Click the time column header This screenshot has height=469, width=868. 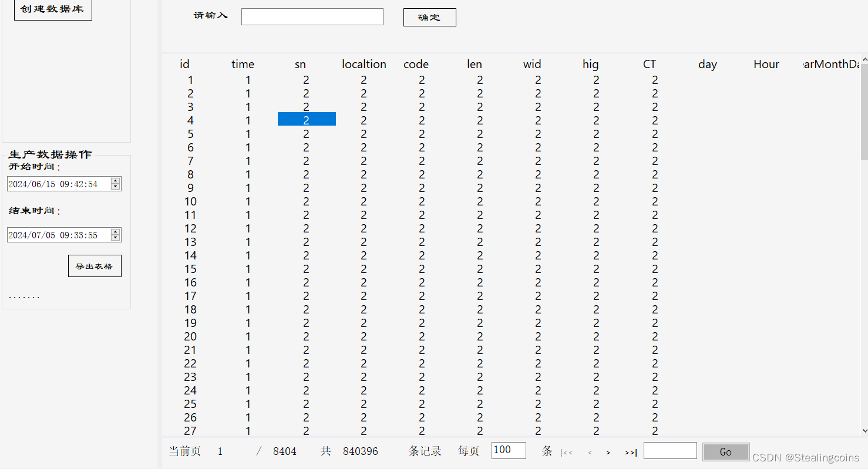point(243,64)
